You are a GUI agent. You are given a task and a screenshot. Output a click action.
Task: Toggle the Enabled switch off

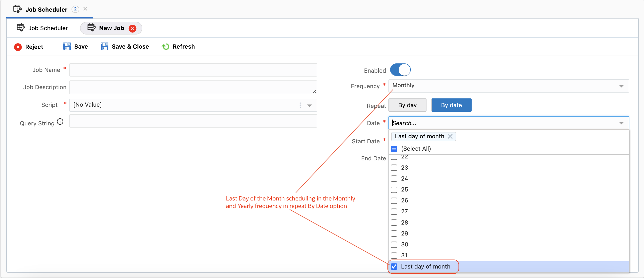coord(400,70)
